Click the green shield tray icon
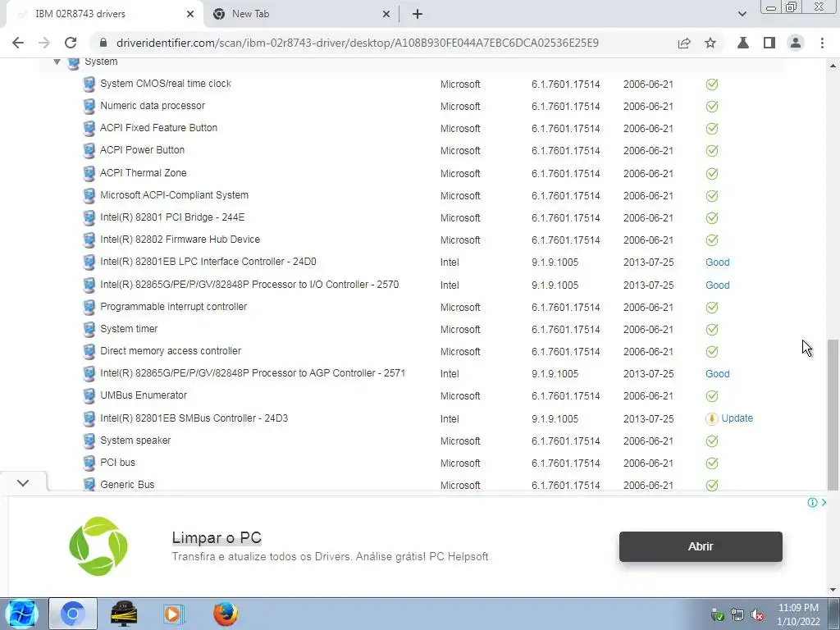 [x=717, y=615]
